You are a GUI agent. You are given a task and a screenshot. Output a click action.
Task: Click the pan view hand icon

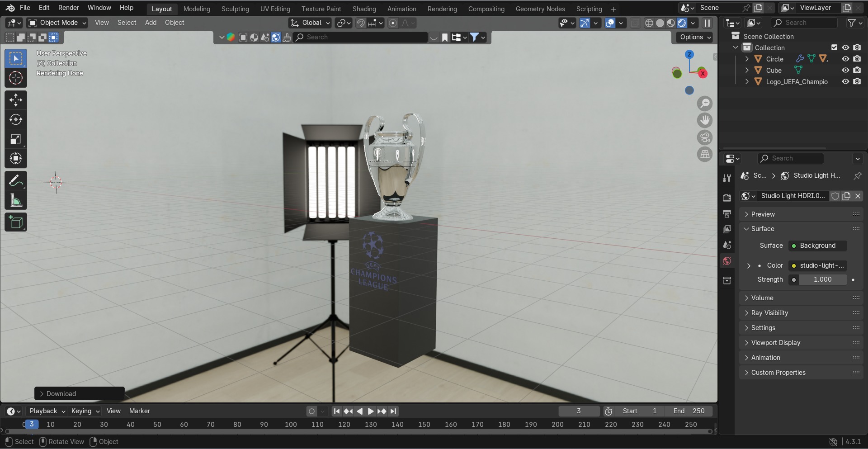click(x=705, y=120)
